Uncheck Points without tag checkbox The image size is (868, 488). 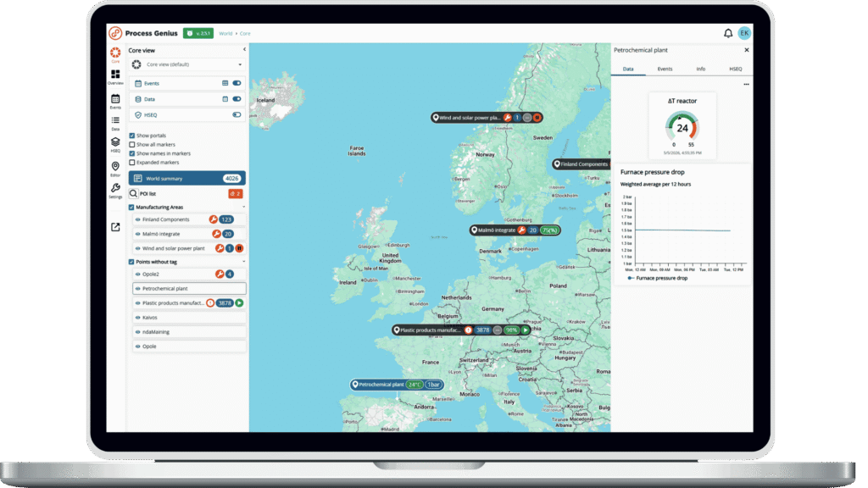tap(131, 262)
